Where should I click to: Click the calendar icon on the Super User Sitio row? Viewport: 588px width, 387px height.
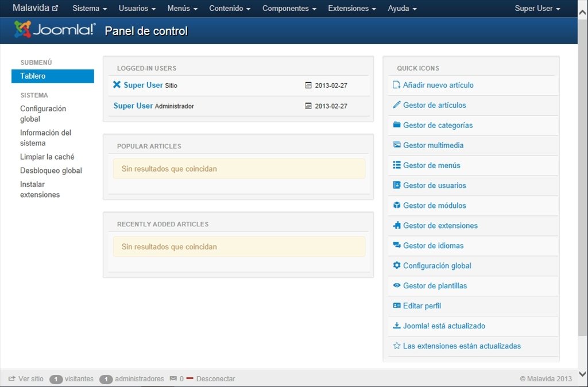308,85
